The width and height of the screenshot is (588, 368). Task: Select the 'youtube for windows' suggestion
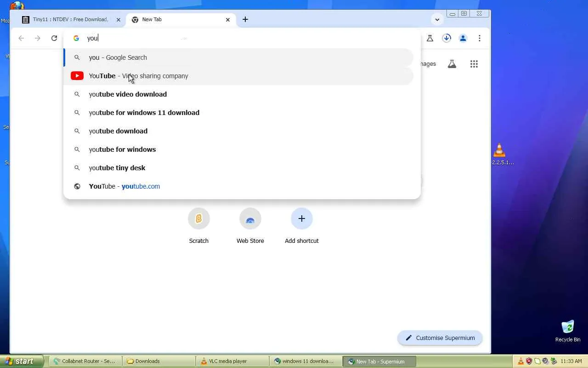239,149
